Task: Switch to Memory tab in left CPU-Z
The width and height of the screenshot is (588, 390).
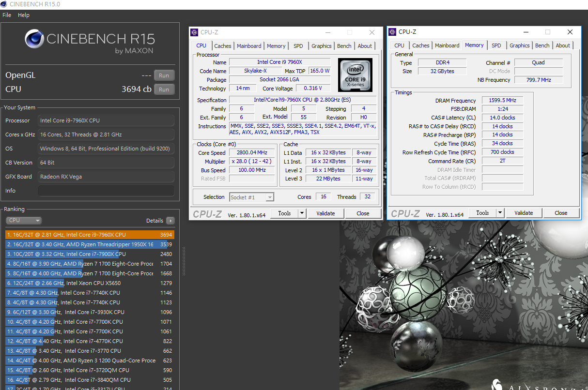Action: click(276, 46)
